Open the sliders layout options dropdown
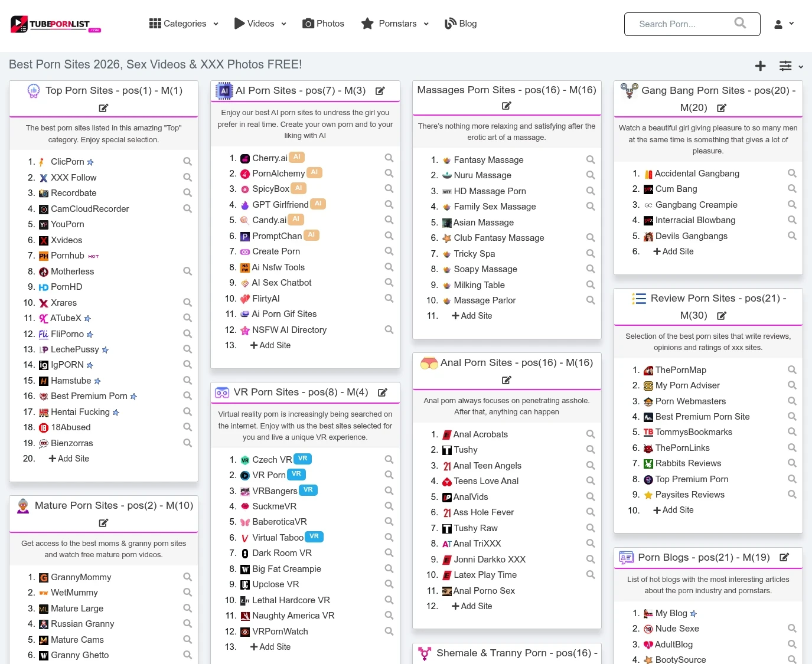The width and height of the screenshot is (812, 664). 791,66
